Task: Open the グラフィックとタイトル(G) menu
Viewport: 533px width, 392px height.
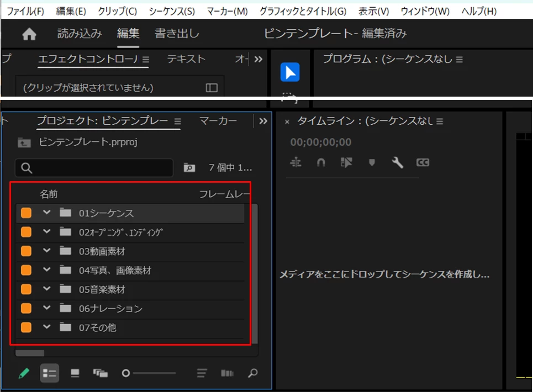Action: (x=303, y=12)
